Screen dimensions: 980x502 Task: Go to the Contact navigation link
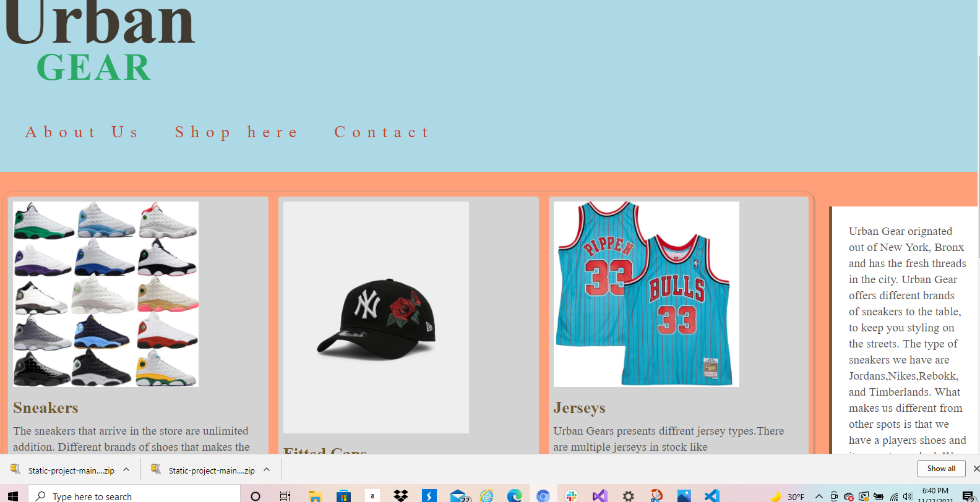[382, 132]
